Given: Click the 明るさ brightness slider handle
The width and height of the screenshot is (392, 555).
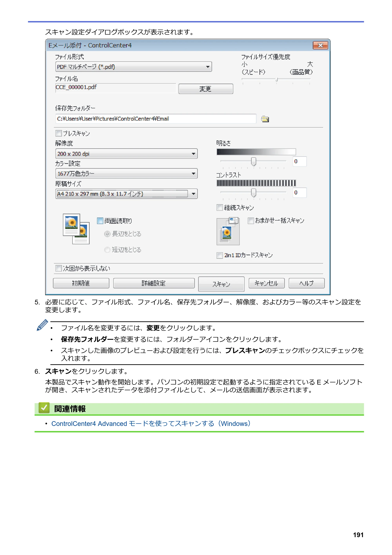Looking at the screenshot, I should [x=253, y=161].
